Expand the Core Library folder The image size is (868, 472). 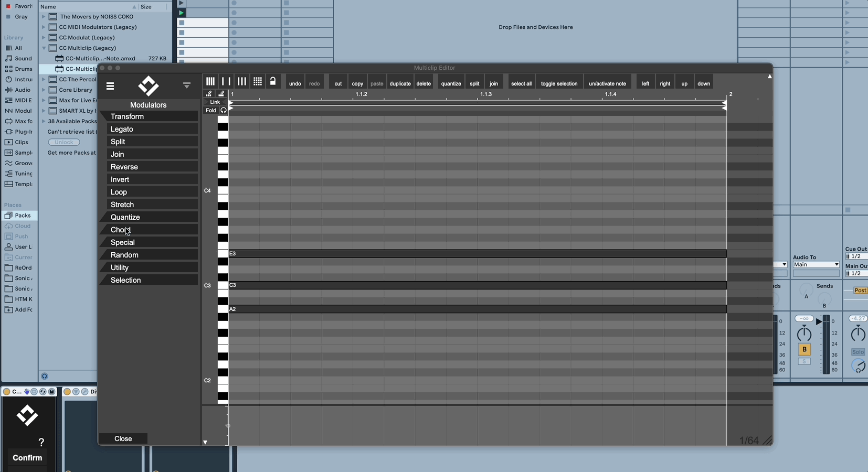[44, 90]
